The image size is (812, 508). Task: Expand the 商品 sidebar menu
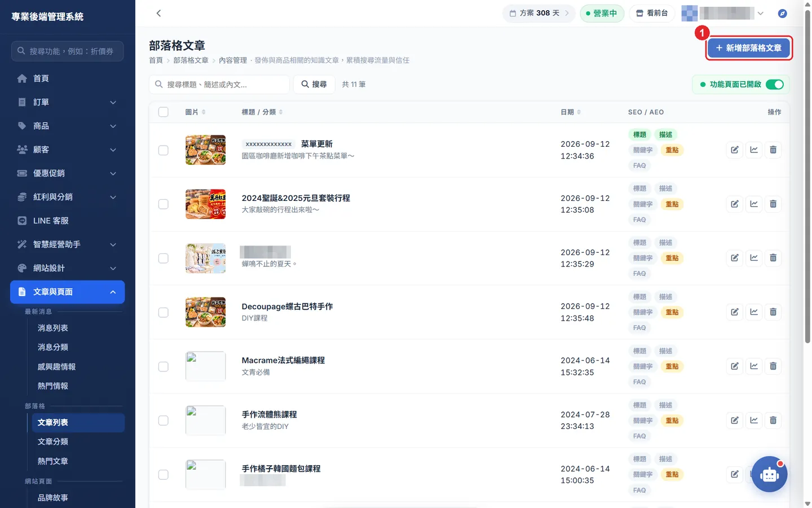pos(68,126)
